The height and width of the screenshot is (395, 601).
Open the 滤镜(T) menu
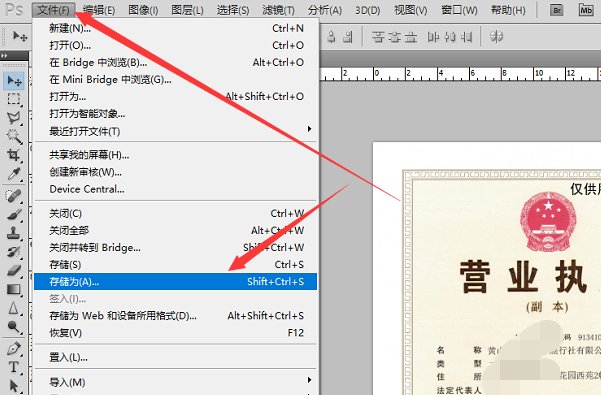[278, 10]
